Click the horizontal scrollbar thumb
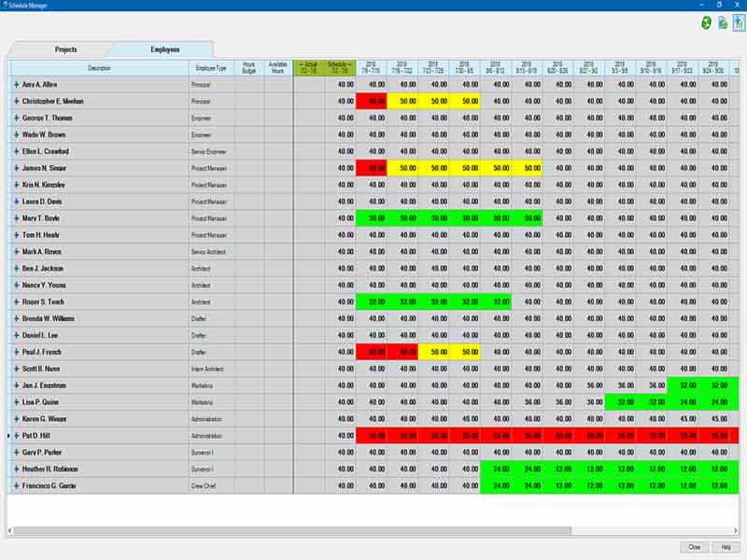The image size is (747, 560). click(x=292, y=530)
